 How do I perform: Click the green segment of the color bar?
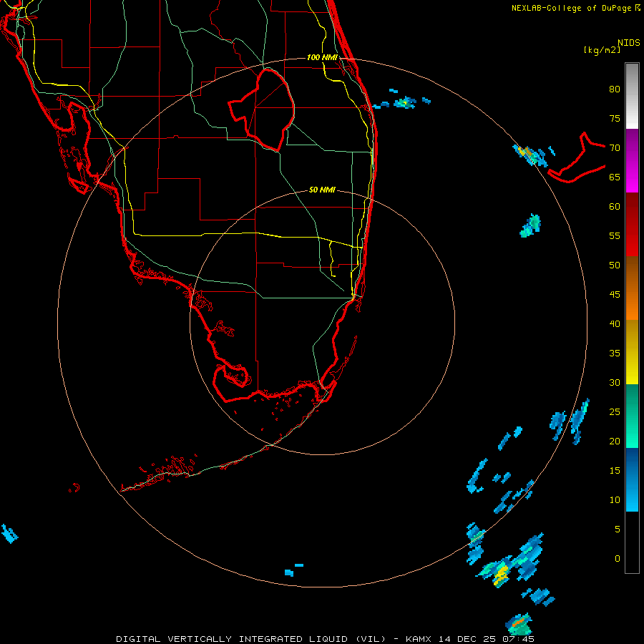pyautogui.click(x=632, y=416)
